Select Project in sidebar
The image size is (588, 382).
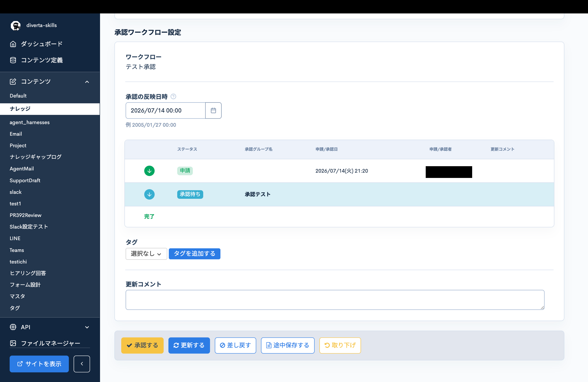[x=18, y=146]
